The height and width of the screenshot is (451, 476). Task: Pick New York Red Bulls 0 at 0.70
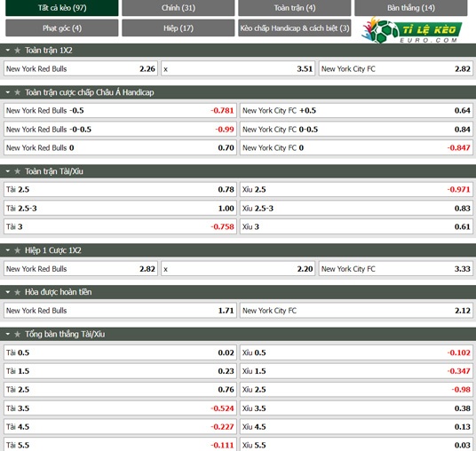120,147
